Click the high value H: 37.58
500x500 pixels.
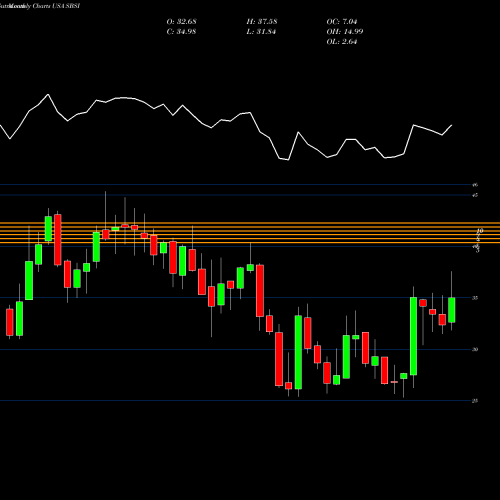tap(262, 22)
